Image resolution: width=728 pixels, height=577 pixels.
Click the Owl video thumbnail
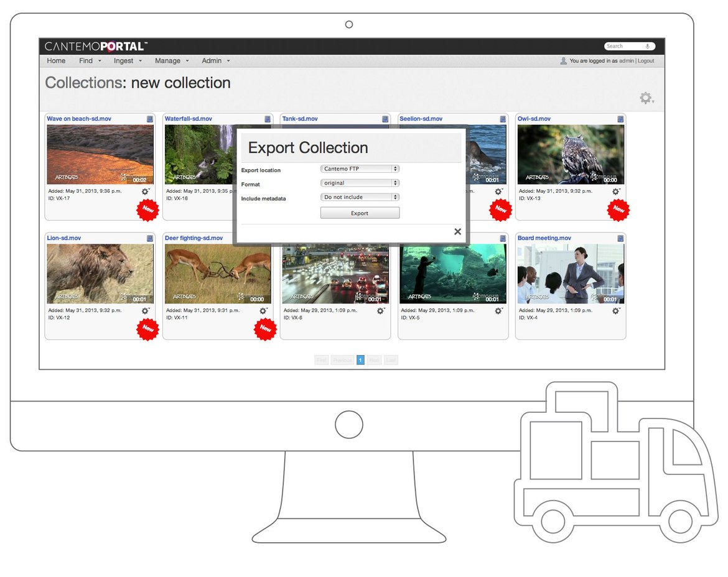(x=571, y=154)
